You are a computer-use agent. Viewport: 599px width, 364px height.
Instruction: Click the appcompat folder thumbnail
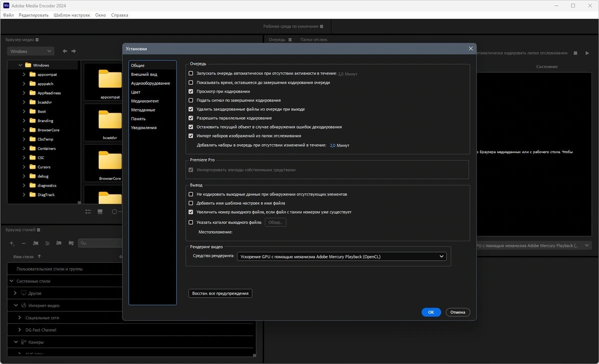[x=110, y=80]
